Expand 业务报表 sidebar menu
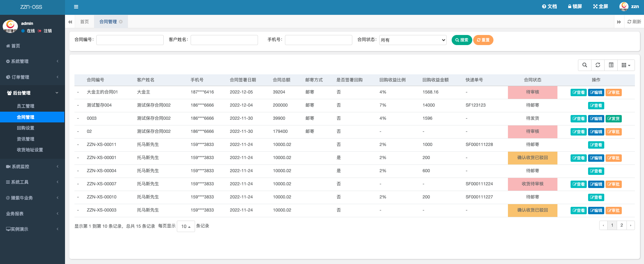The width and height of the screenshot is (644, 264). click(x=32, y=214)
